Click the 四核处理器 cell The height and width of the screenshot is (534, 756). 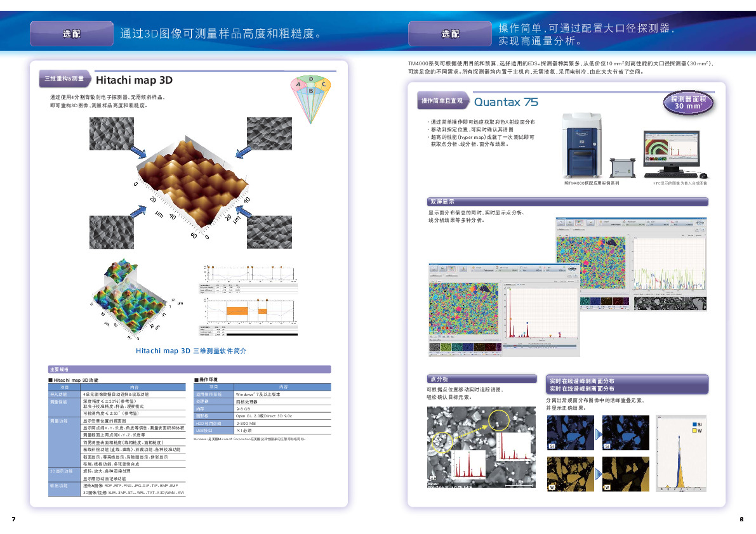pos(282,401)
